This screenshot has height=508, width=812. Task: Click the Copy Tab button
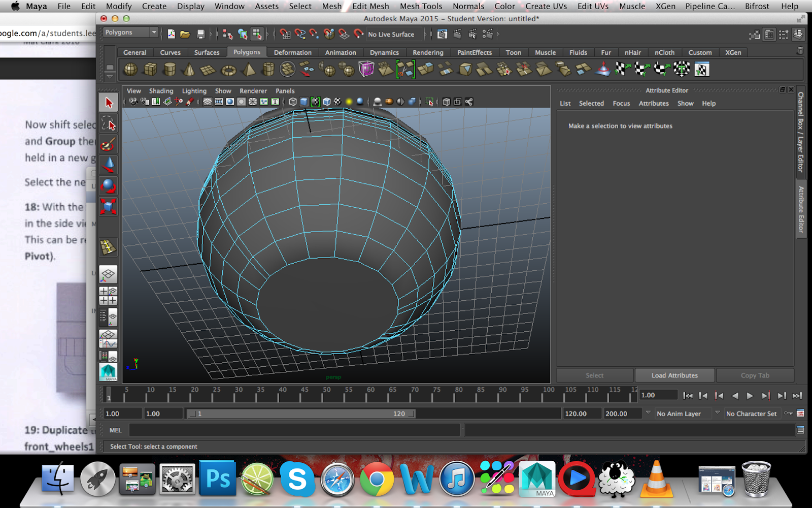tap(755, 375)
